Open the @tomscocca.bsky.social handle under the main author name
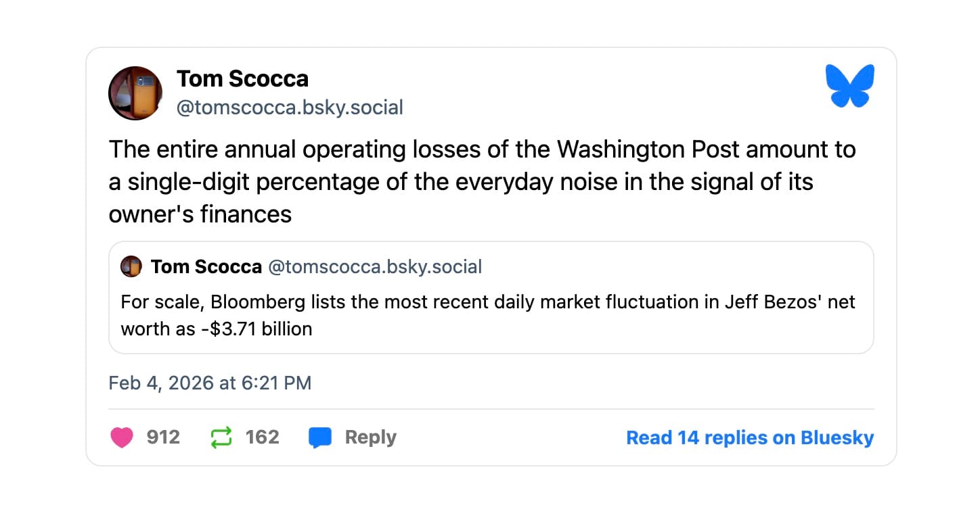Screen dimensions: 980x522 pos(290,108)
